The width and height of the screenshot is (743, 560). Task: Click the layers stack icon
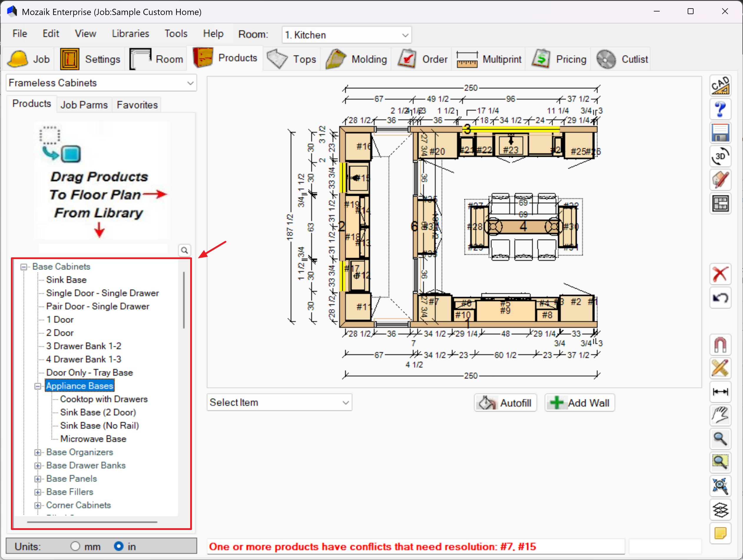click(720, 510)
